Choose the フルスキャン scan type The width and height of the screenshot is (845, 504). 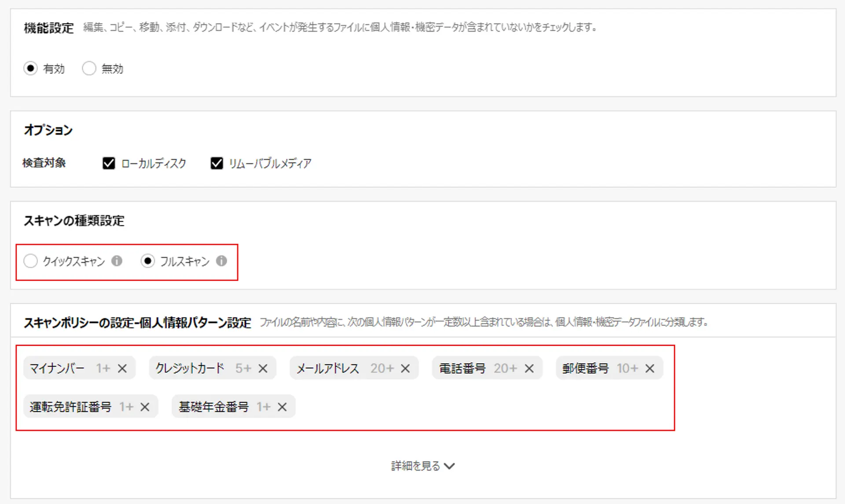[x=147, y=261]
